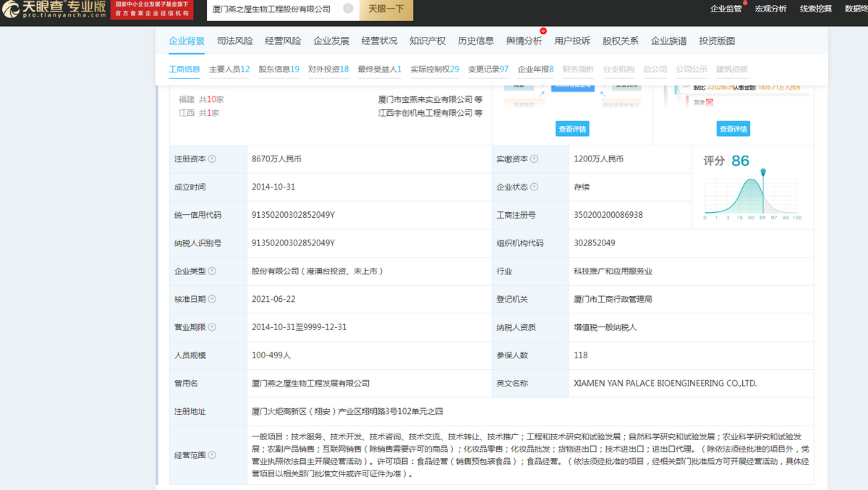The width and height of the screenshot is (868, 490).
Task: Select the 变更记录97 sub-tab
Action: coord(488,69)
